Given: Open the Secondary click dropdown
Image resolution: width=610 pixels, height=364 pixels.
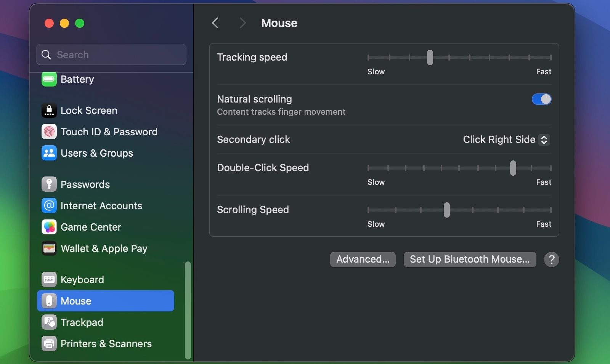Looking at the screenshot, I should pyautogui.click(x=505, y=140).
